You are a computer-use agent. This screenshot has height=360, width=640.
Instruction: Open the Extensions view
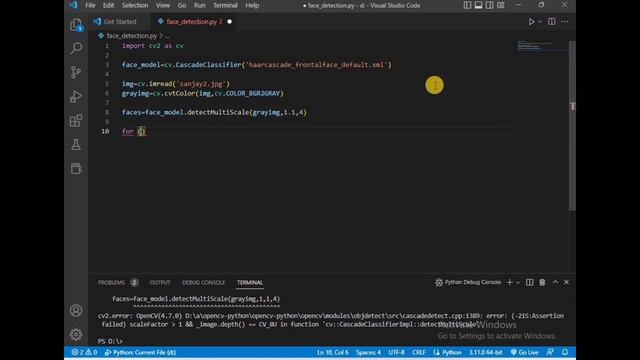pyautogui.click(x=76, y=121)
